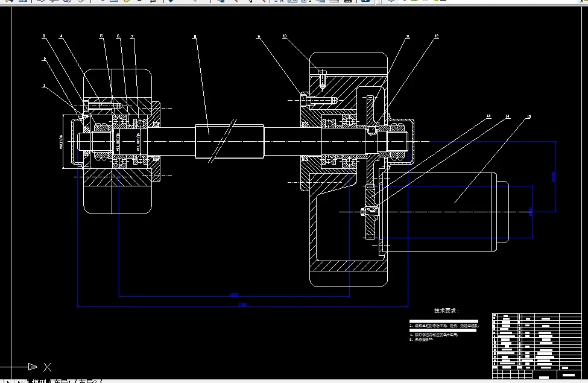Viewport: 588px width, 383px height.
Task: Click the 技术要求 heading text
Action: click(x=447, y=311)
